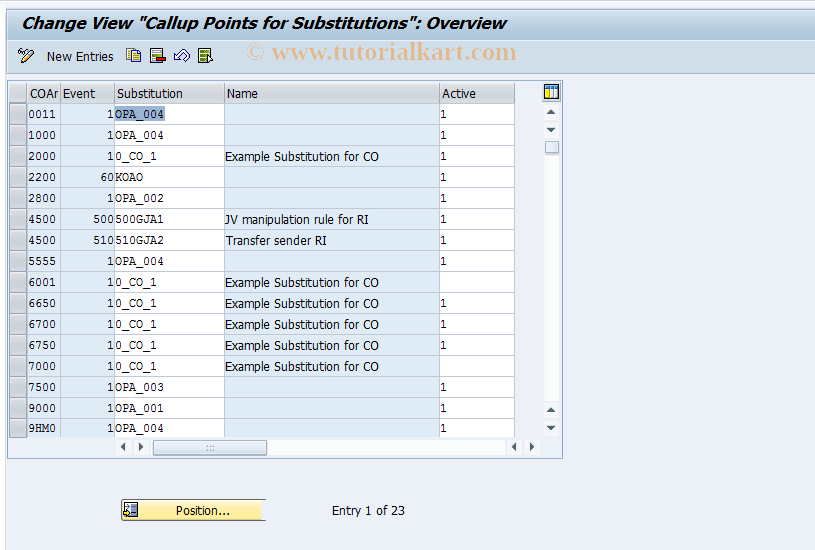Click the Event cell showing 60

(x=87, y=177)
